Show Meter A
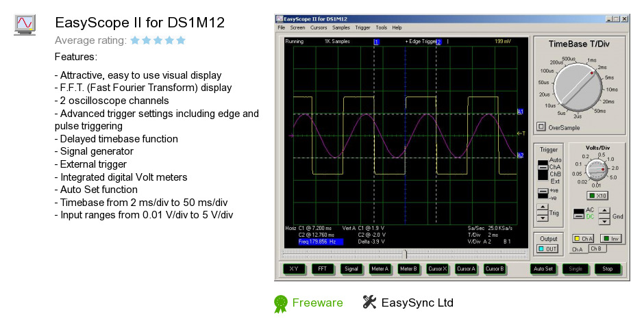This screenshot has height=334, width=644. (x=380, y=269)
